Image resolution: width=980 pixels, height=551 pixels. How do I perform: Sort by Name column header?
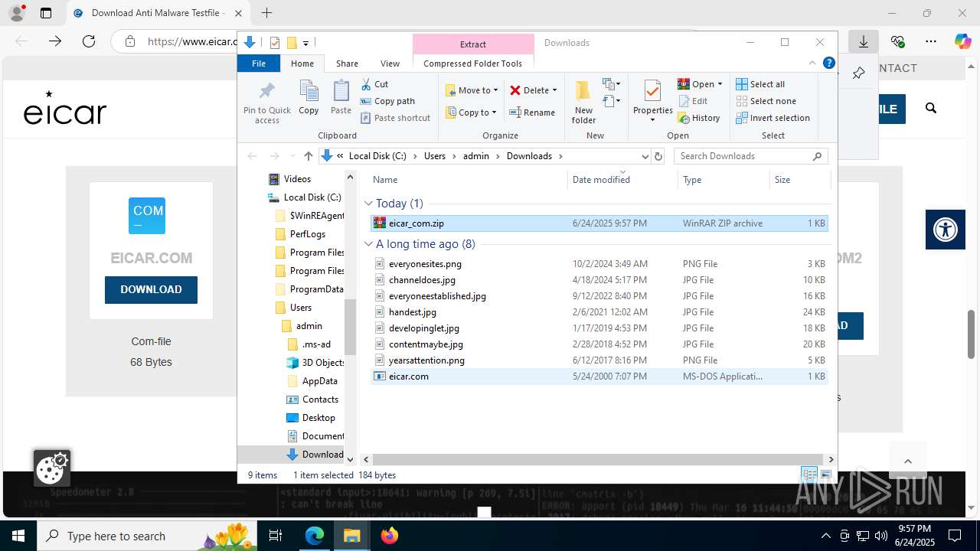tap(469, 180)
